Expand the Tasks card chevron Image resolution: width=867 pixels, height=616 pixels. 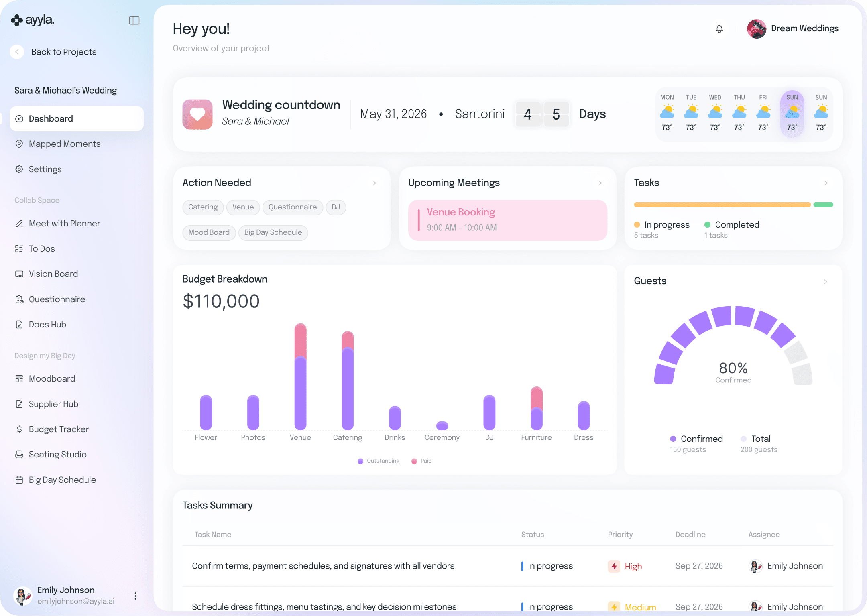coord(826,183)
